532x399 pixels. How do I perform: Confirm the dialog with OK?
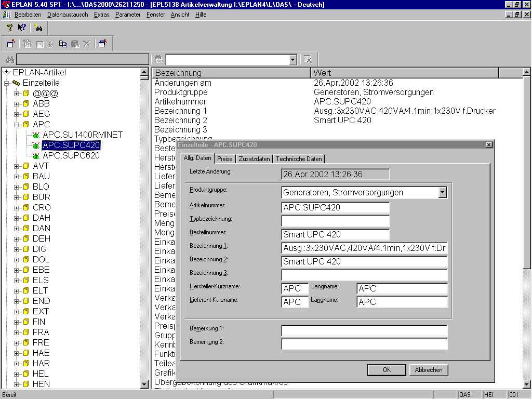click(x=387, y=370)
